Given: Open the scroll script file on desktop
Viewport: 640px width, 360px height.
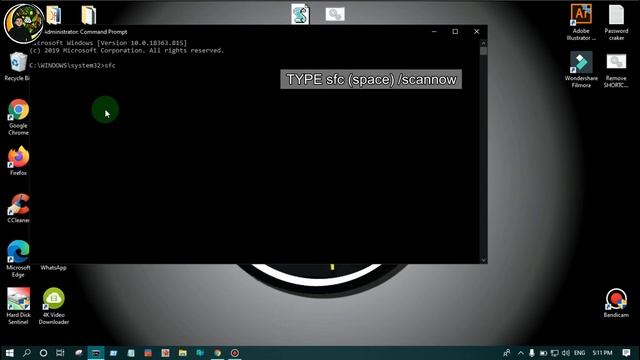Looking at the screenshot, I should 300,14.
